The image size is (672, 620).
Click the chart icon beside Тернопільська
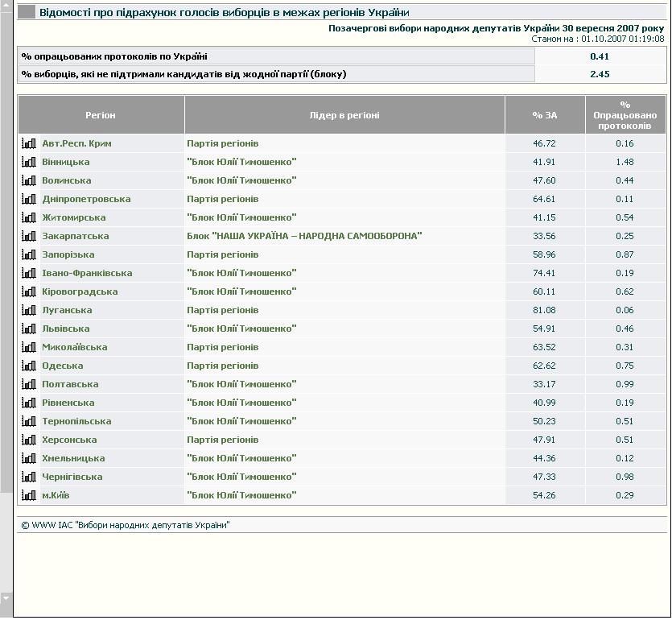click(x=29, y=421)
